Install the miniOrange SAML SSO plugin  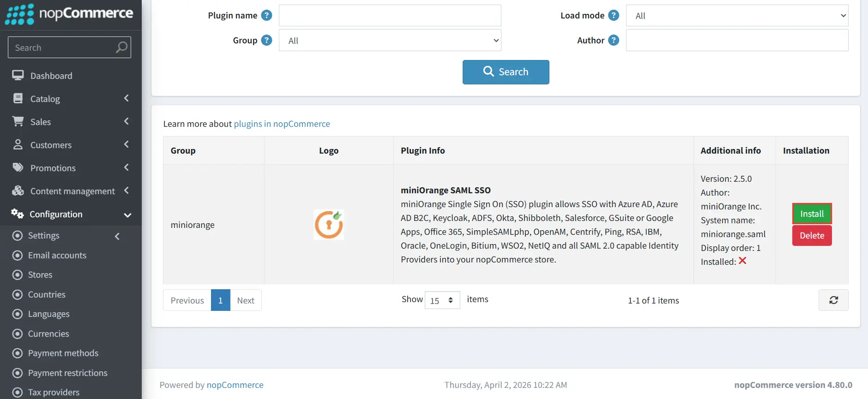812,214
